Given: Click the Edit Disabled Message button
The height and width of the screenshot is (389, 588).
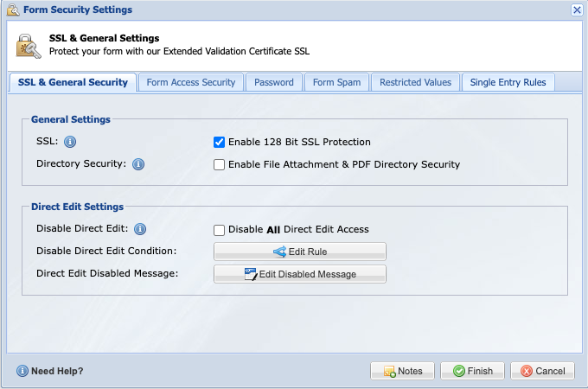Looking at the screenshot, I should (300, 274).
